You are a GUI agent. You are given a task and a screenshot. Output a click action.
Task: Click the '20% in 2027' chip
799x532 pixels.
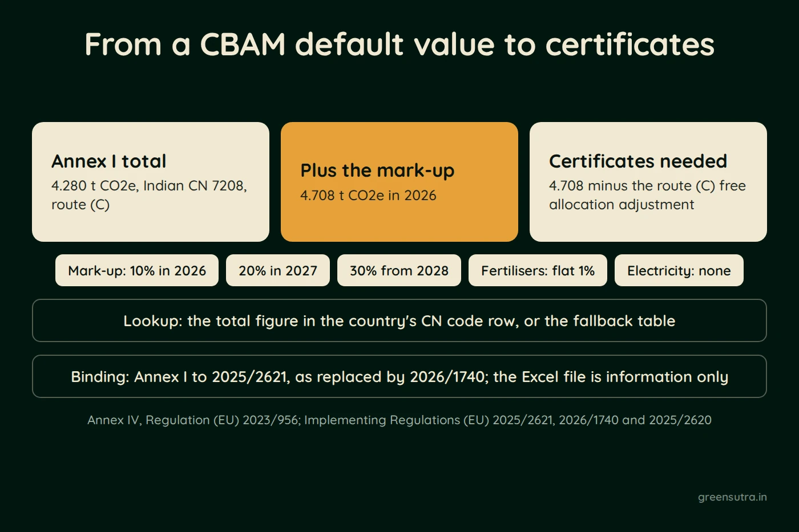(278, 270)
